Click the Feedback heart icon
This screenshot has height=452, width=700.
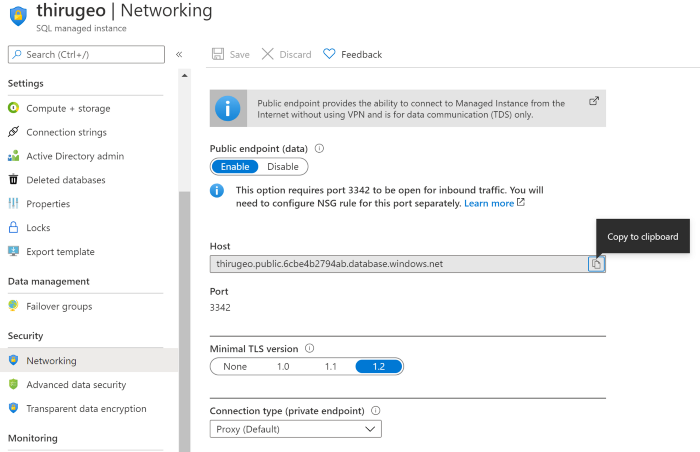coord(329,54)
